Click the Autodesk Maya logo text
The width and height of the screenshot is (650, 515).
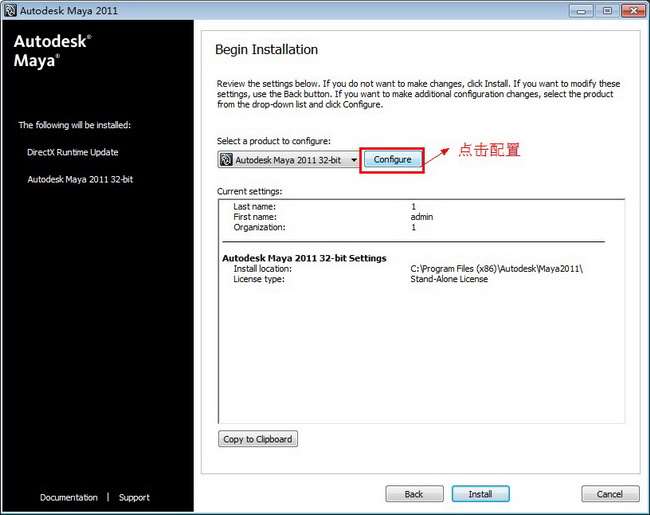(52, 51)
